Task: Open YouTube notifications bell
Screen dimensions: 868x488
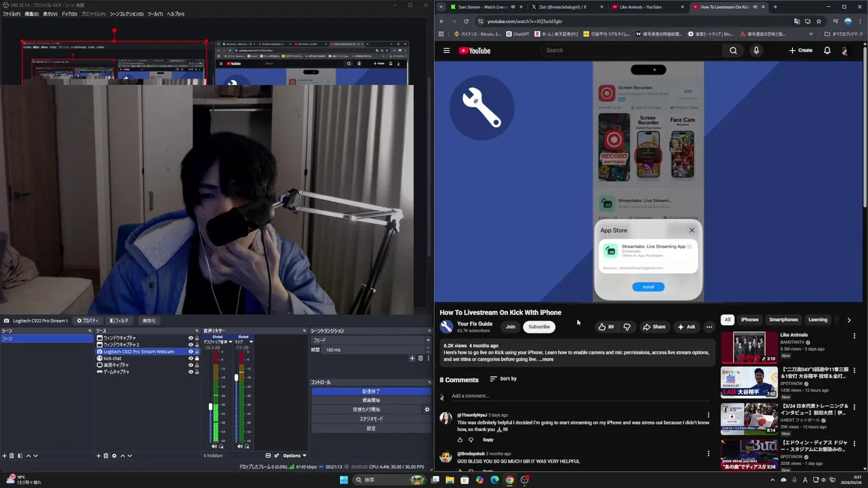Action: (827, 50)
